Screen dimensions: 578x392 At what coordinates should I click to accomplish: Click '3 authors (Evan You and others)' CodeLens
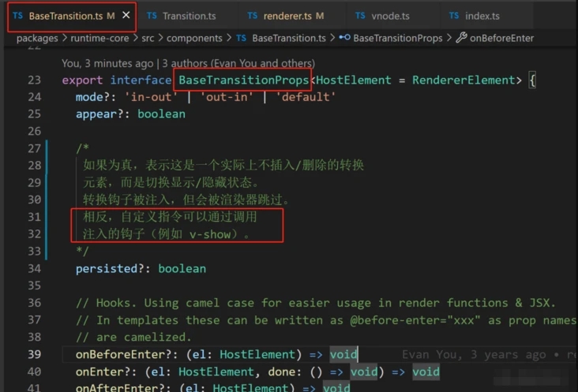pyautogui.click(x=238, y=63)
